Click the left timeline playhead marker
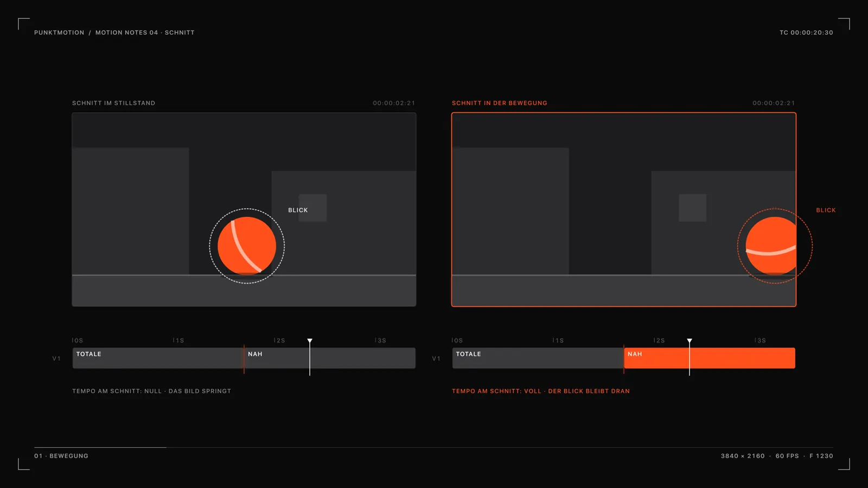Screen dimensions: 868x488 [x=310, y=341]
